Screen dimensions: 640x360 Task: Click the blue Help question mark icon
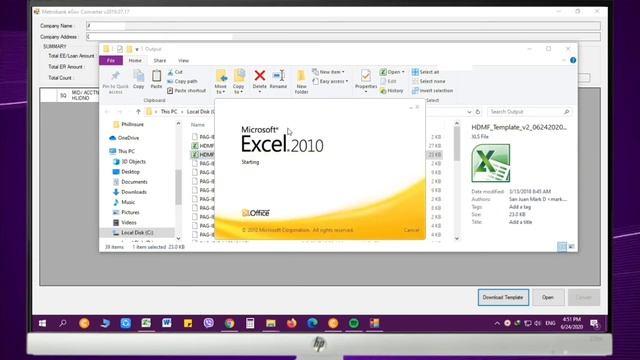coord(573,60)
